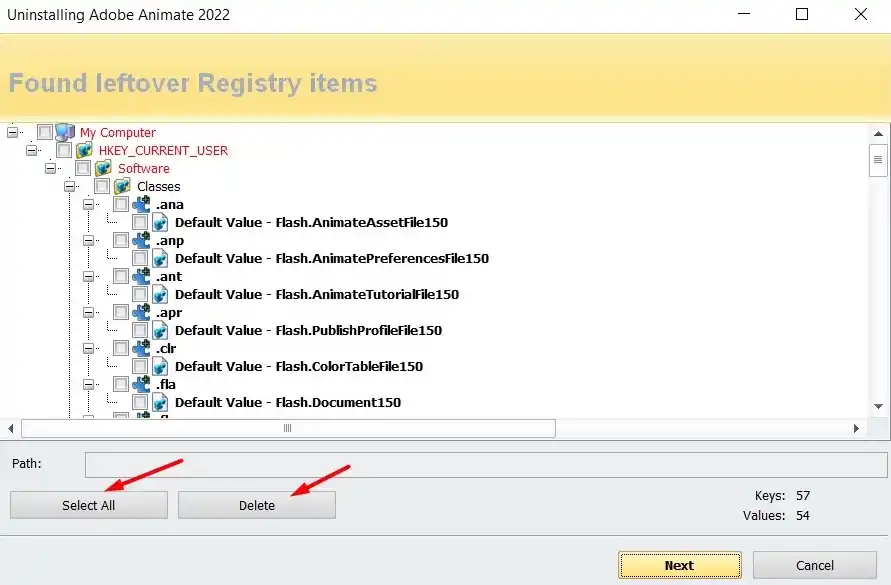Cancel the uninstall wizard
Screen dimensions: 891x585
[815, 565]
